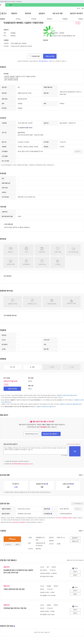Select the 필기 screening method
This screenshot has height=644, width=84.
click(52, 367)
